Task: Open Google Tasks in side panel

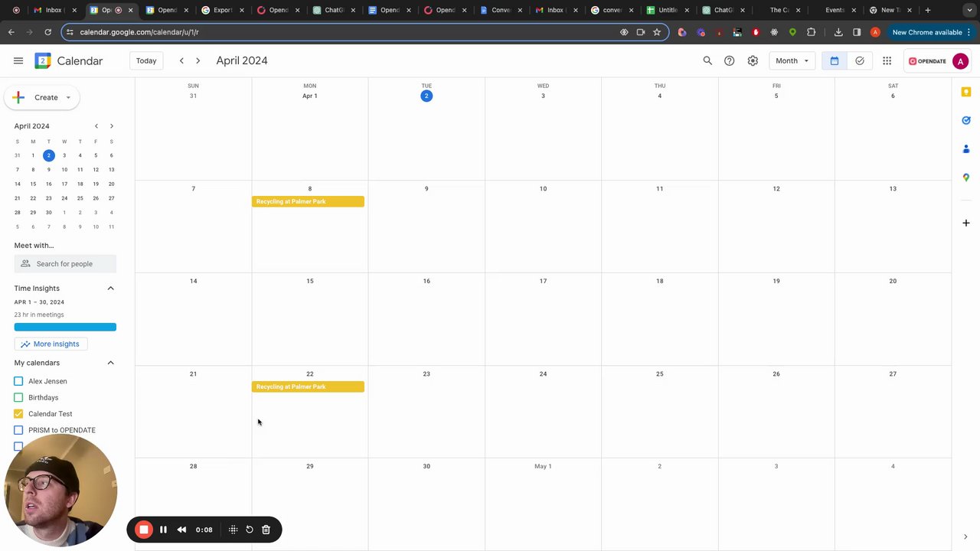Action: (966, 120)
